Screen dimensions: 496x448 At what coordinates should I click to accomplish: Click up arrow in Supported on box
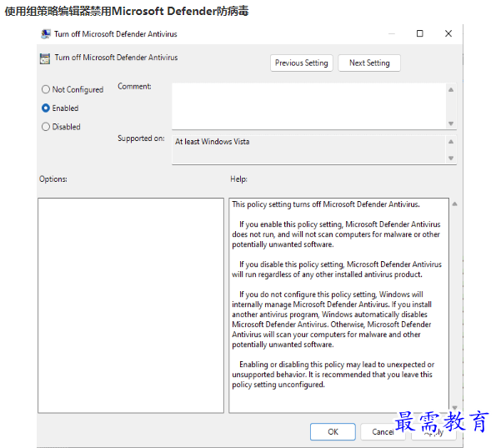click(x=451, y=142)
